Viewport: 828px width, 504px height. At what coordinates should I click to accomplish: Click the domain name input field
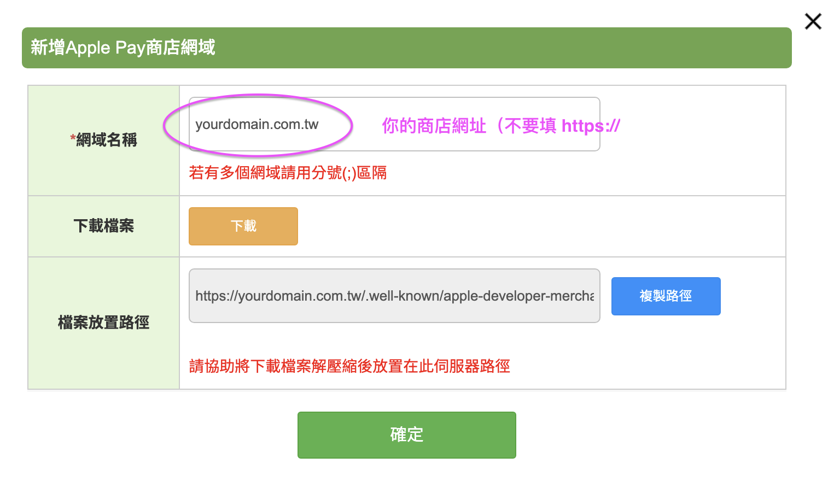394,124
